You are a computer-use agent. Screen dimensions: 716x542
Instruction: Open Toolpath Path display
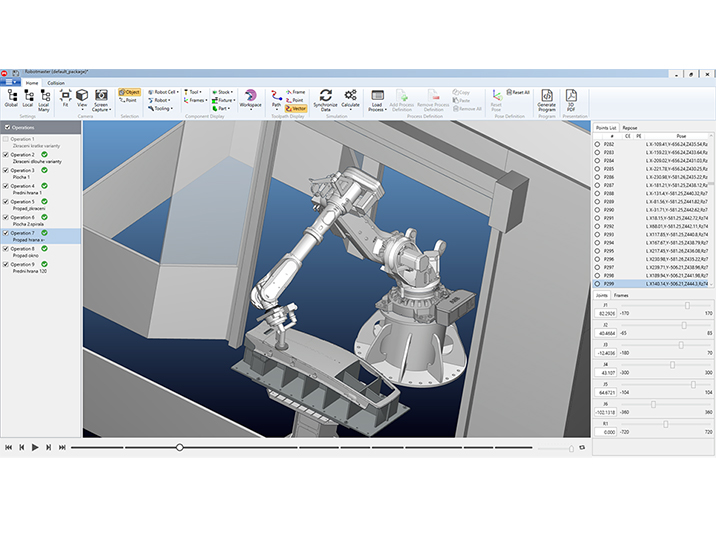pos(276,100)
